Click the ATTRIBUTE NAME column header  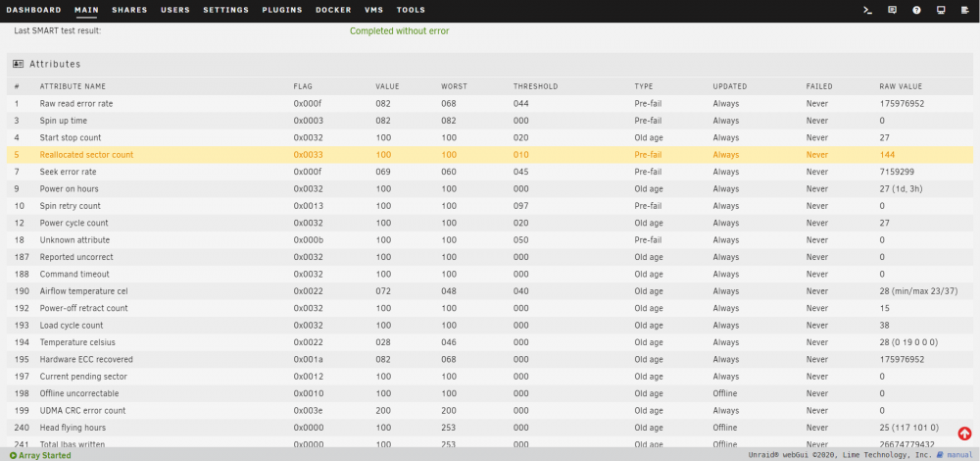73,86
